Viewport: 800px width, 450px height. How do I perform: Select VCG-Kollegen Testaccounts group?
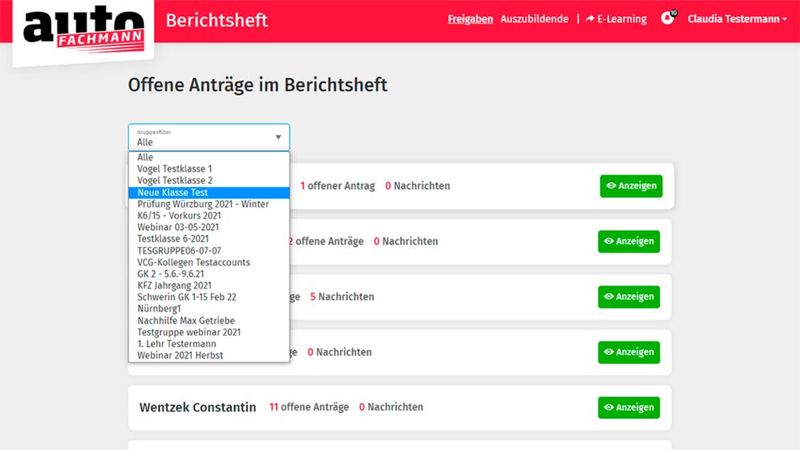point(209,262)
